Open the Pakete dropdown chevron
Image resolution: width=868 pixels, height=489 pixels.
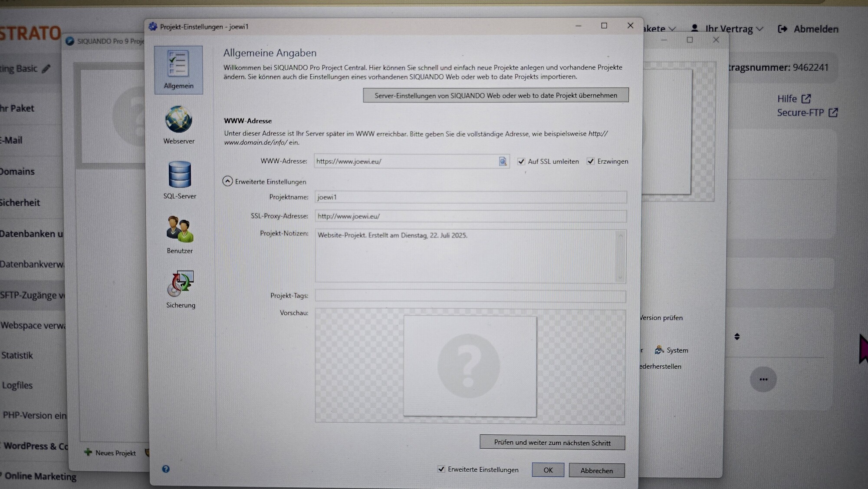tap(672, 29)
